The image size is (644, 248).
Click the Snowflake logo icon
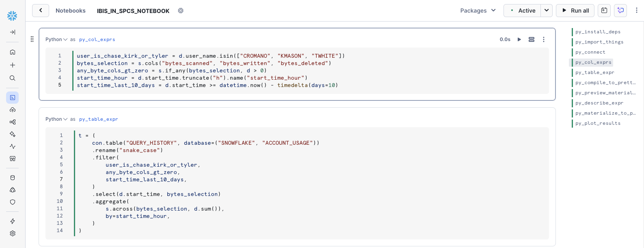(x=12, y=16)
